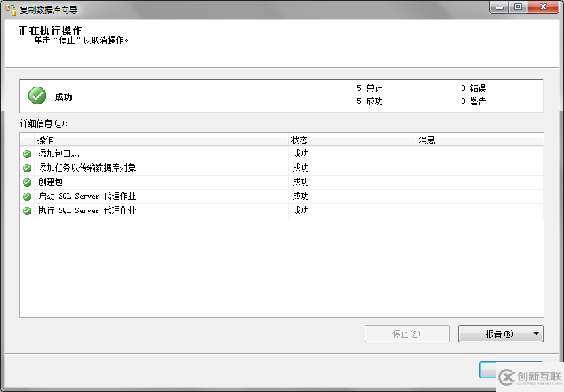Click the wizard icon in the title bar
This screenshot has height=392, width=564.
pos(11,9)
